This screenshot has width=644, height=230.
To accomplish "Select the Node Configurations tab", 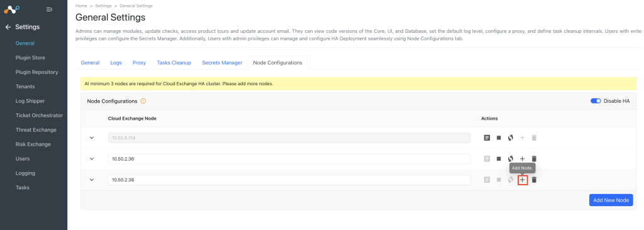I will tap(277, 62).
